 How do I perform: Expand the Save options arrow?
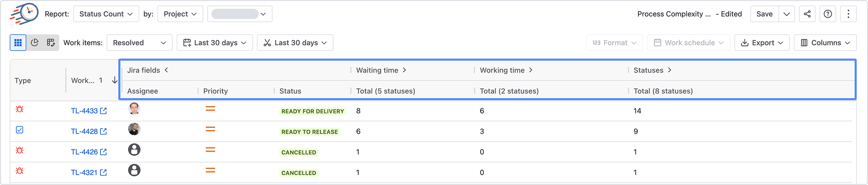(x=787, y=14)
